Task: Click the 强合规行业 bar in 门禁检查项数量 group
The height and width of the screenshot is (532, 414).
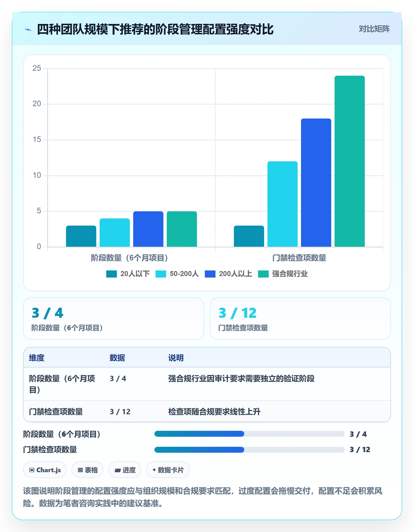Action: tap(350, 161)
